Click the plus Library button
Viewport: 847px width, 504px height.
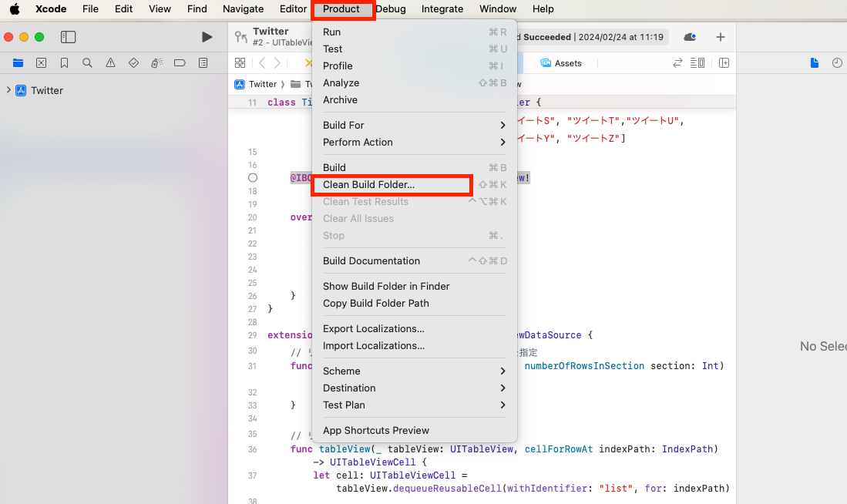720,37
